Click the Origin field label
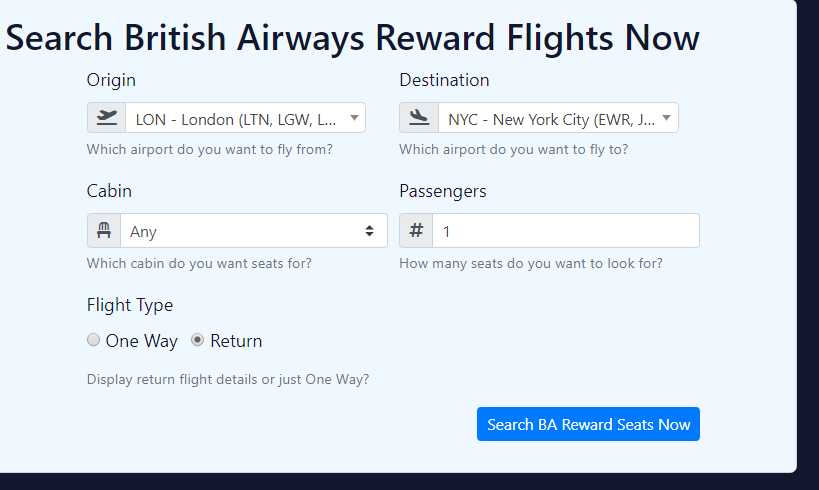The width and height of the screenshot is (819, 490). [x=111, y=80]
